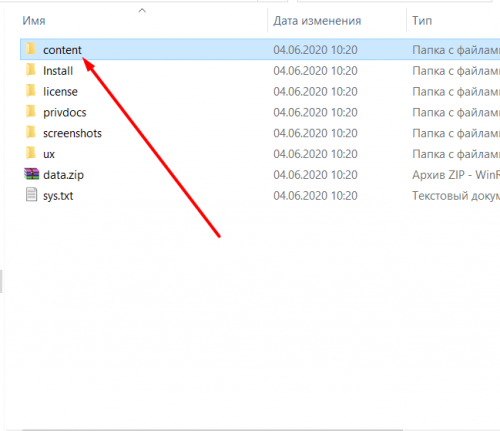Click the horizontal scrollbar at the bottom
Viewport: 500px width, 431px height.
[x=212, y=430]
